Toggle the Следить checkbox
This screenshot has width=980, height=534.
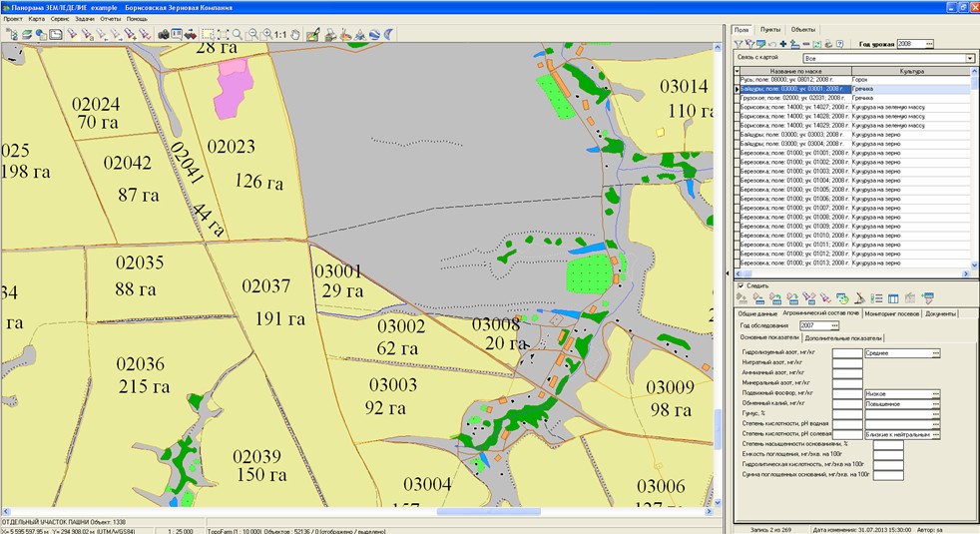click(740, 285)
